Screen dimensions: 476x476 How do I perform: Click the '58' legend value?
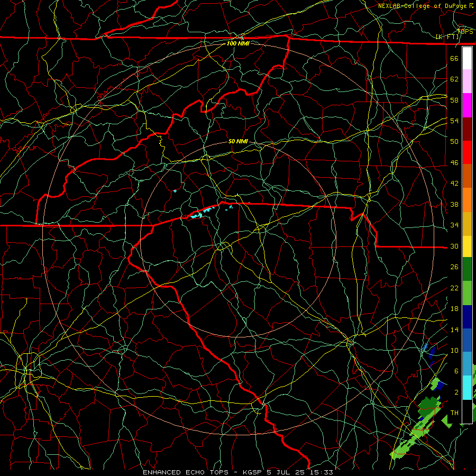(x=454, y=100)
